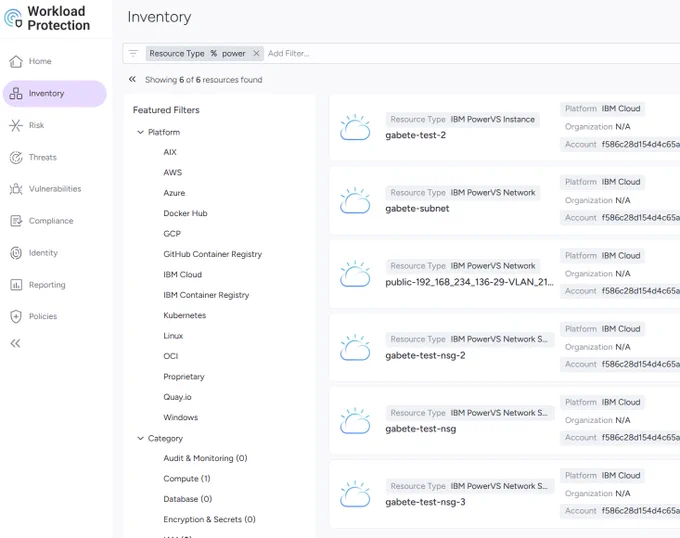Image resolution: width=680 pixels, height=538 pixels.
Task: Click cloud icon of gabete-test-nsg-2
Action: tap(355, 347)
